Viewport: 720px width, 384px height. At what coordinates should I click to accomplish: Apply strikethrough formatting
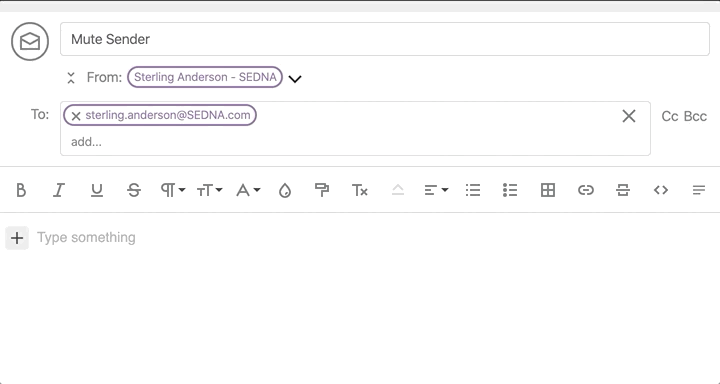pos(134,190)
